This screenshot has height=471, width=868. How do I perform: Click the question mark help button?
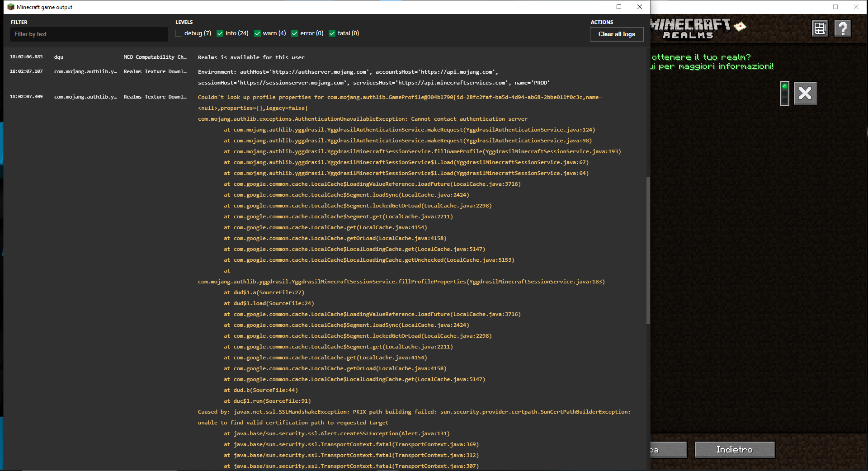pyautogui.click(x=843, y=28)
